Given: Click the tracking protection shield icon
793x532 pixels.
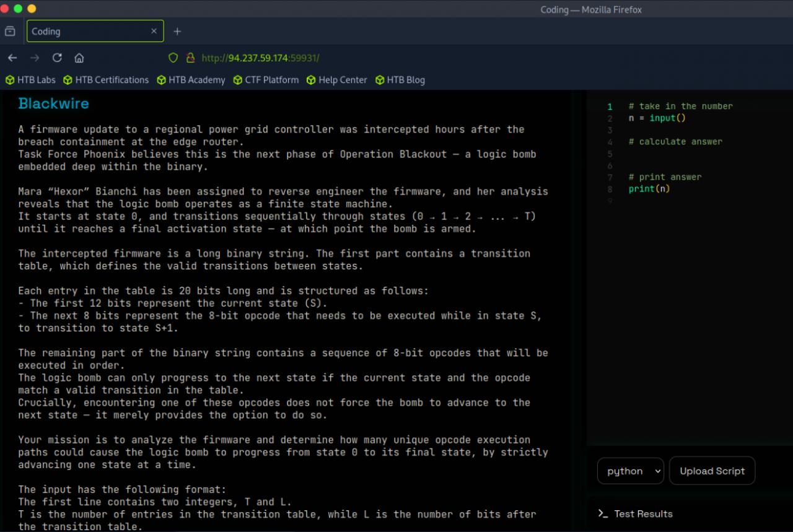Looking at the screenshot, I should (x=173, y=58).
